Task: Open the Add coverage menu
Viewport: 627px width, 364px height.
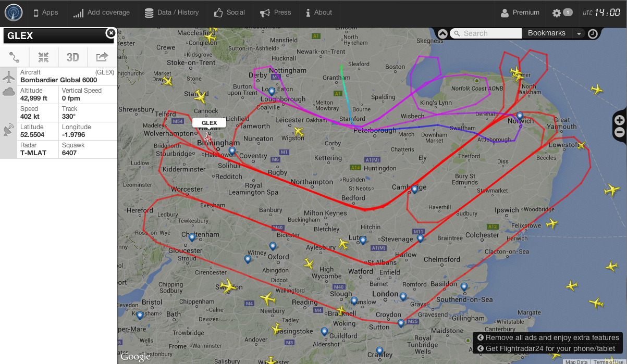Action: 101,12
